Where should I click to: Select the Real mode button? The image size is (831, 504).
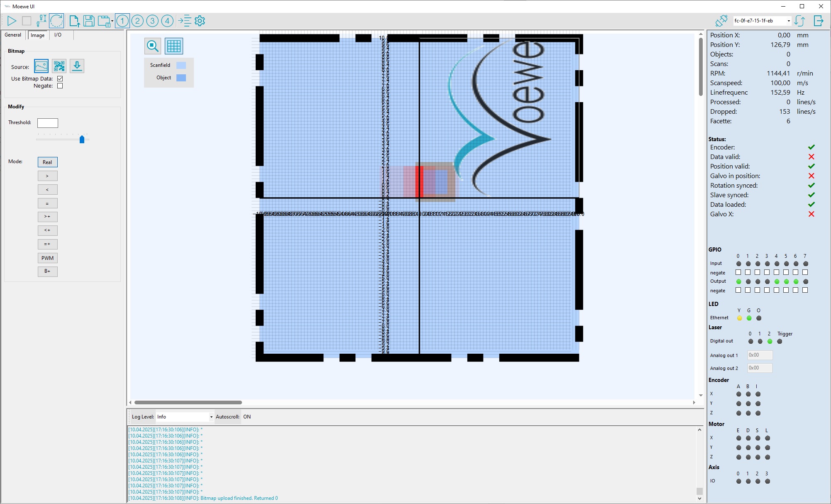tap(47, 162)
